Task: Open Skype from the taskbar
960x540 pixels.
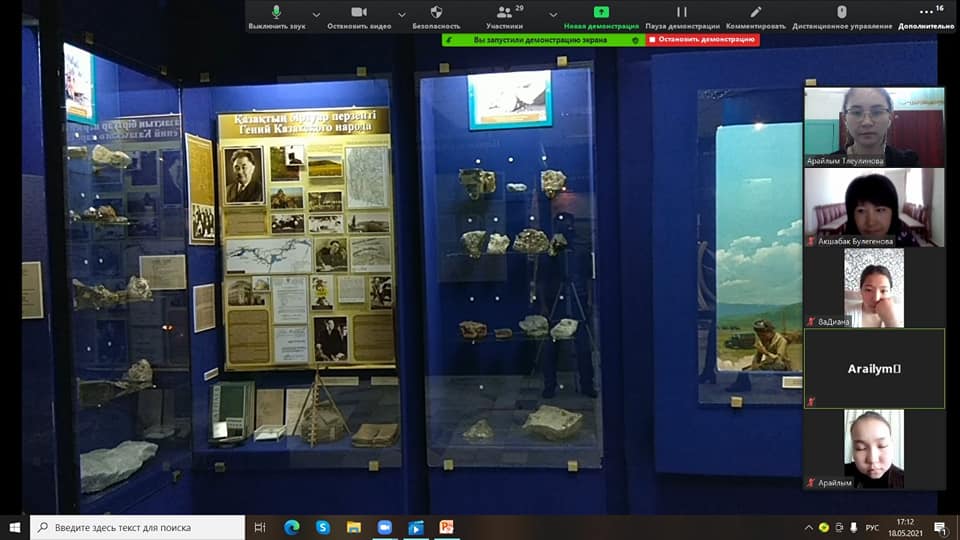Action: 323,527
